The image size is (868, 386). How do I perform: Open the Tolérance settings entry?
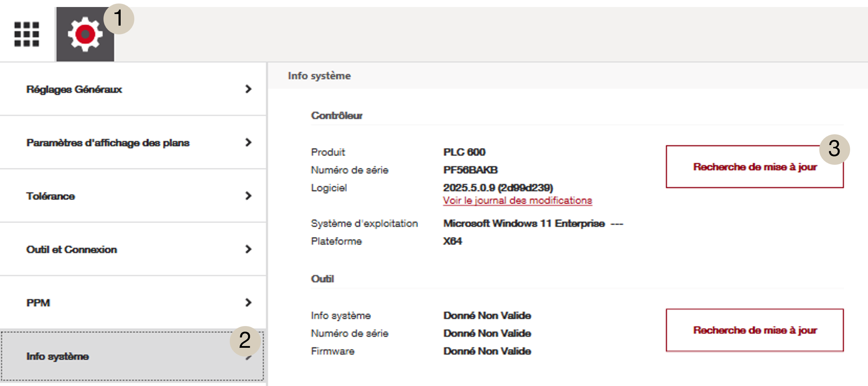tap(51, 196)
